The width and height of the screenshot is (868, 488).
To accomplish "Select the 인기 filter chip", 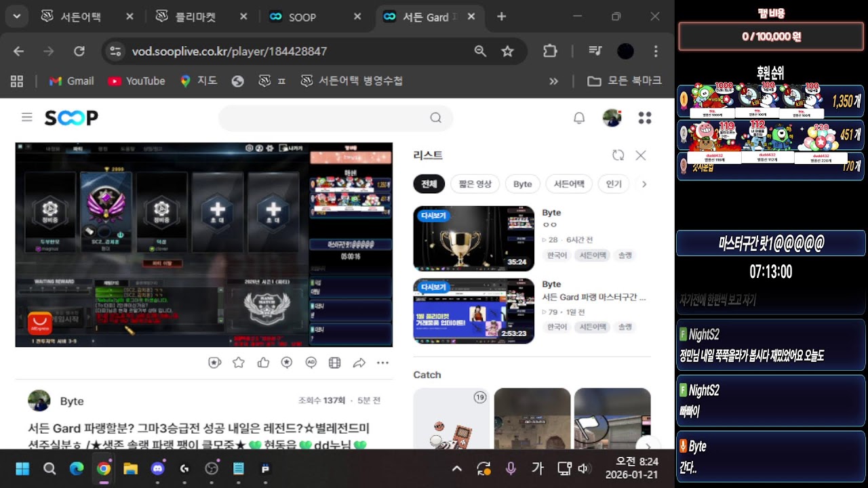I will pyautogui.click(x=614, y=184).
